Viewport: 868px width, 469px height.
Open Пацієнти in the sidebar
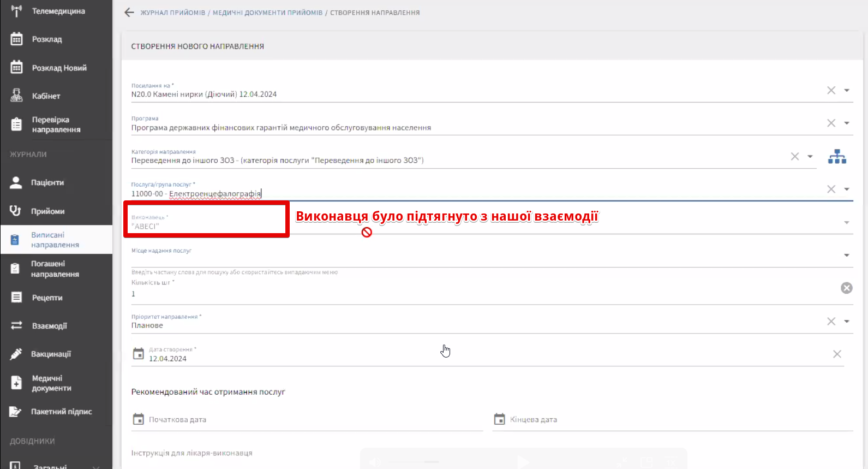click(47, 183)
